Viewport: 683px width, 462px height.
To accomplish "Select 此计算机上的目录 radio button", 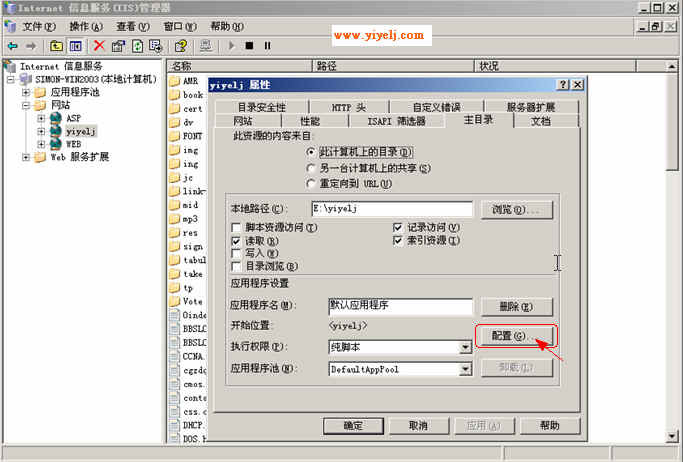I will coord(311,152).
